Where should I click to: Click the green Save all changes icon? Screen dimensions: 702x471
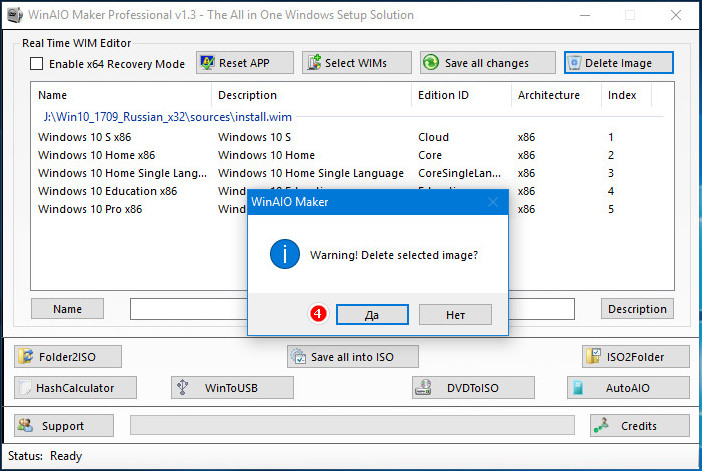[431, 63]
